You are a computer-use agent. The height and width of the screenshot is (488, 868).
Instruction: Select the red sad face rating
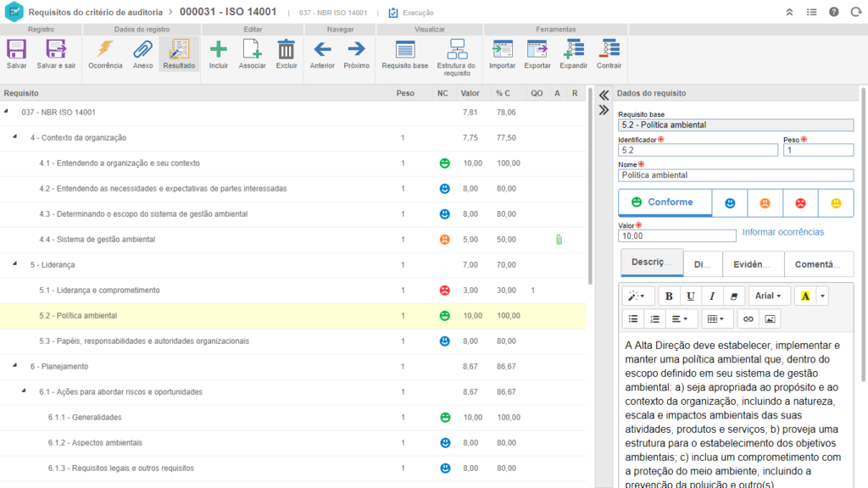799,203
